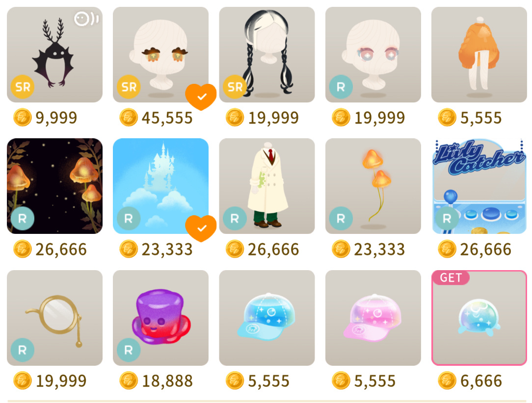
Task: Choose the orange glowing mushroom accessory
Action: point(373,186)
